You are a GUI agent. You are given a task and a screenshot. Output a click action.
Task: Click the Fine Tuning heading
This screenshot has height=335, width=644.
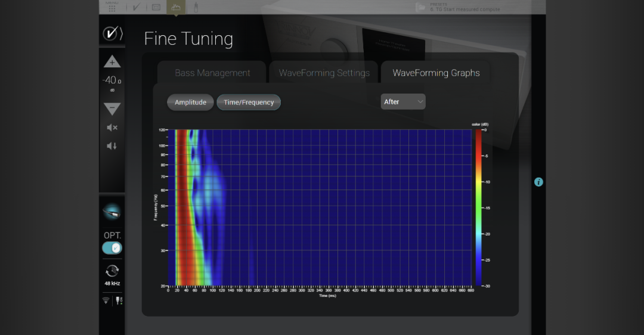coord(188,39)
